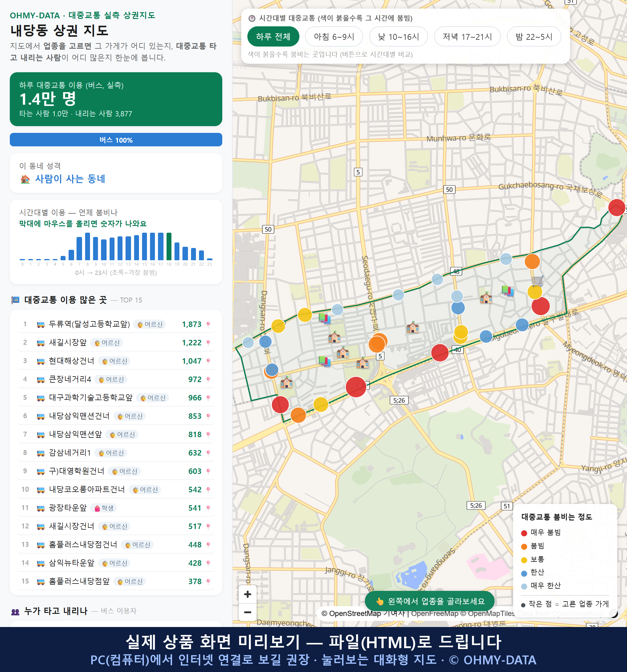This screenshot has height=672, width=627.
Task: Click the 대중교통 이용 많은 곳 header icon
Action: 15,300
